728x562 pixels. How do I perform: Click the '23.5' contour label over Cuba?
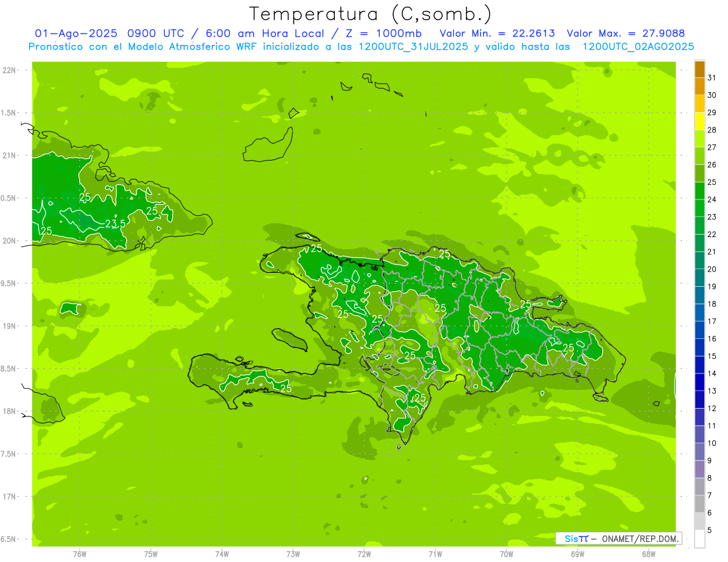click(115, 224)
